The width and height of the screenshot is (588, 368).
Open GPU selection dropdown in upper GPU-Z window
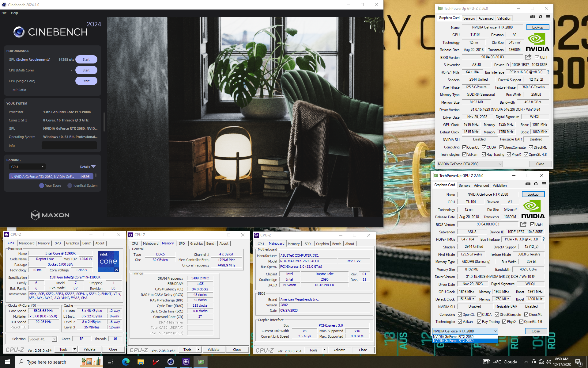469,164
